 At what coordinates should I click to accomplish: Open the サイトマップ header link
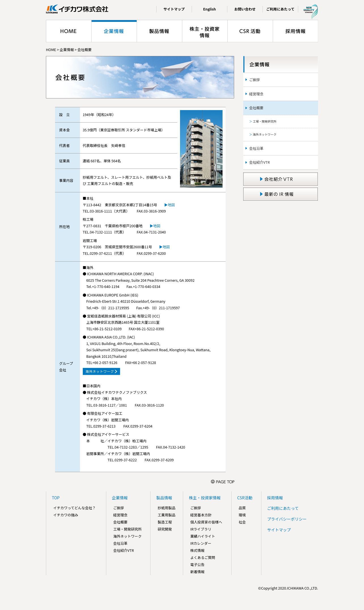[x=174, y=9]
